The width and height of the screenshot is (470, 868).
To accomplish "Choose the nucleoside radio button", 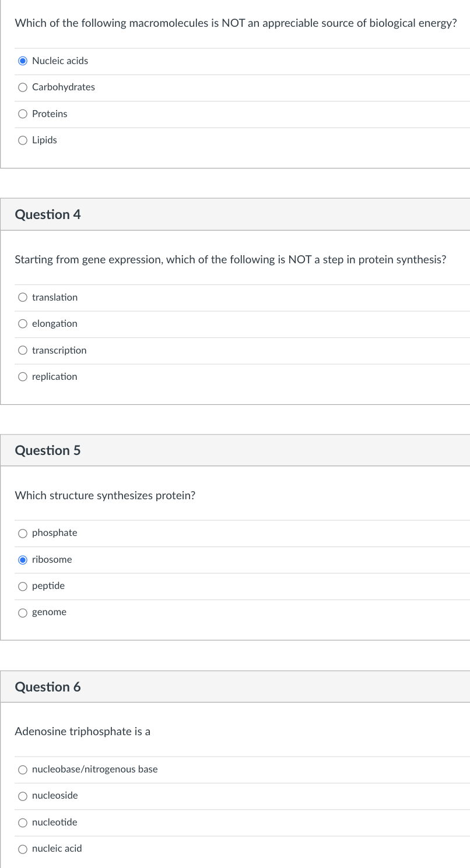I will coord(23,796).
